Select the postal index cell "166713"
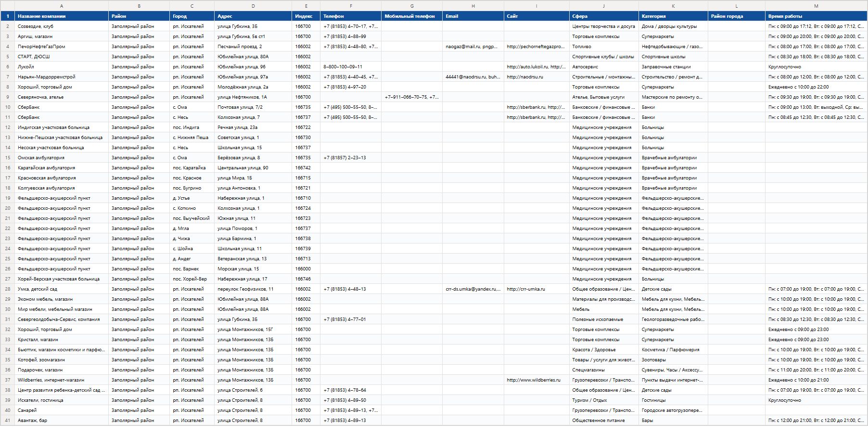 pyautogui.click(x=306, y=259)
